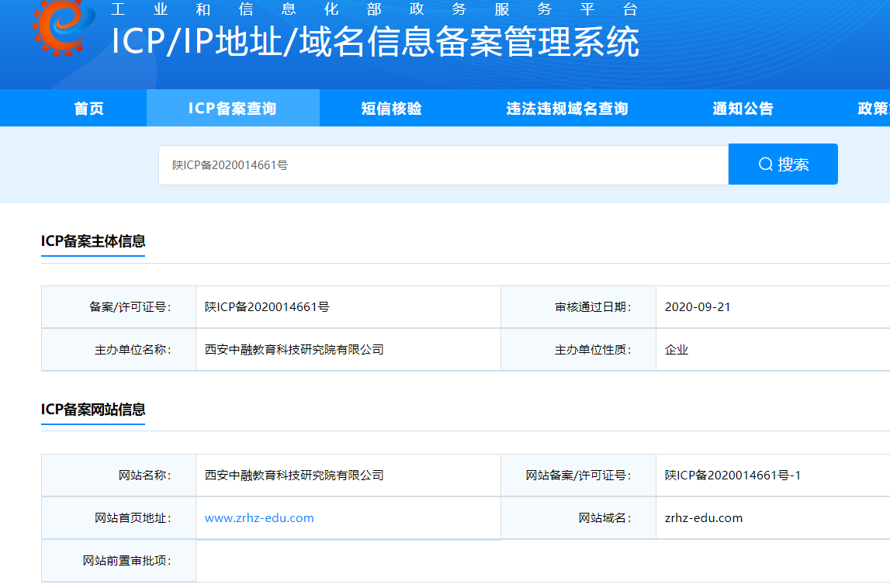This screenshot has width=890, height=588.
Task: Click the ICP/IP地址/域名信息备案管理系统 title
Action: click(375, 43)
